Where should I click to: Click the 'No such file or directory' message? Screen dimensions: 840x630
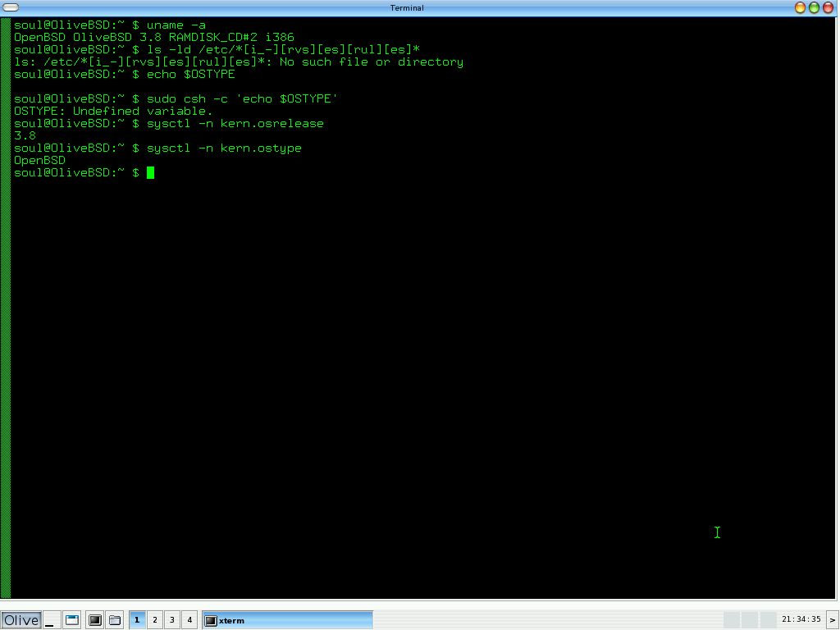(372, 62)
